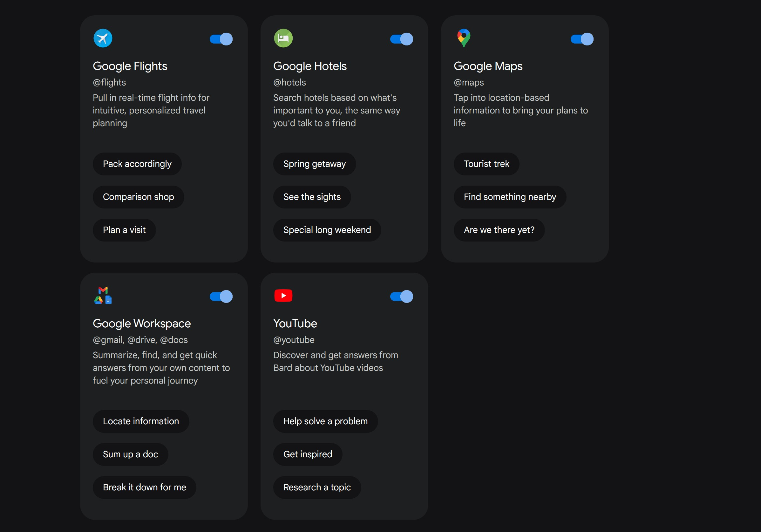Select the Special long weekend chip

pos(327,230)
